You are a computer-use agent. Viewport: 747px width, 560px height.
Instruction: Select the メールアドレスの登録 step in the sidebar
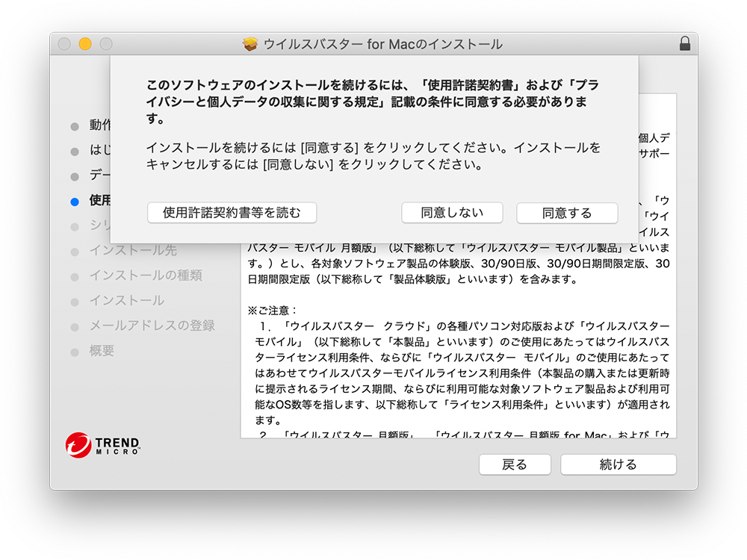pyautogui.click(x=152, y=326)
